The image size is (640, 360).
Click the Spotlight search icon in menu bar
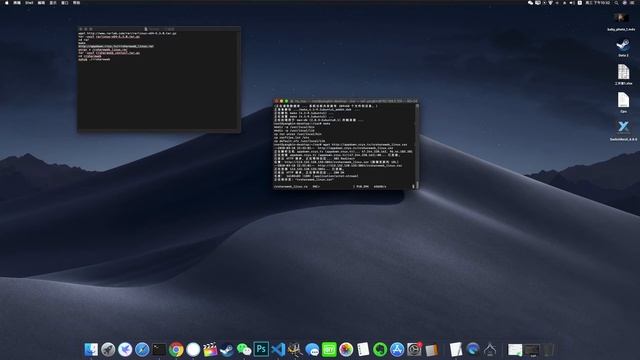point(616,2)
